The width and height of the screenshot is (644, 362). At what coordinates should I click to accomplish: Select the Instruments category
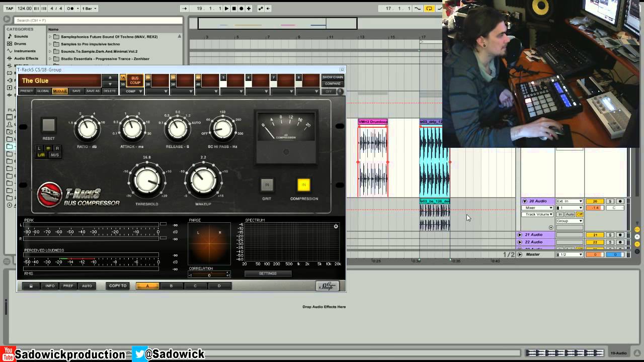point(25,51)
